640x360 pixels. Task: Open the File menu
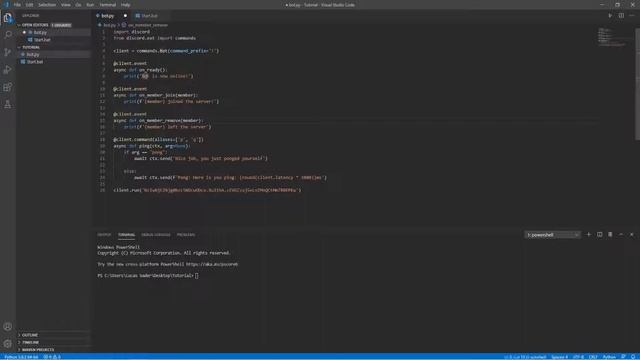coord(17,5)
